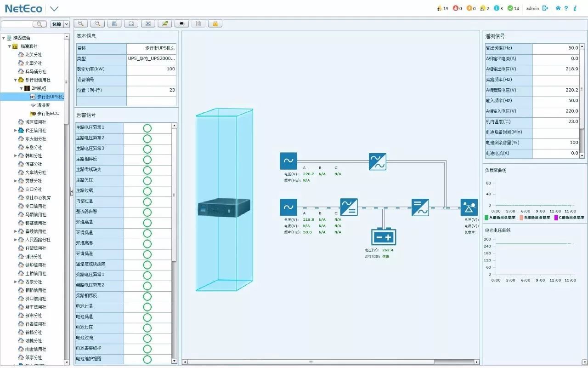The height and width of the screenshot is (368, 588).
Task: Collapse the 2M机柜 tree node
Action: pos(21,88)
